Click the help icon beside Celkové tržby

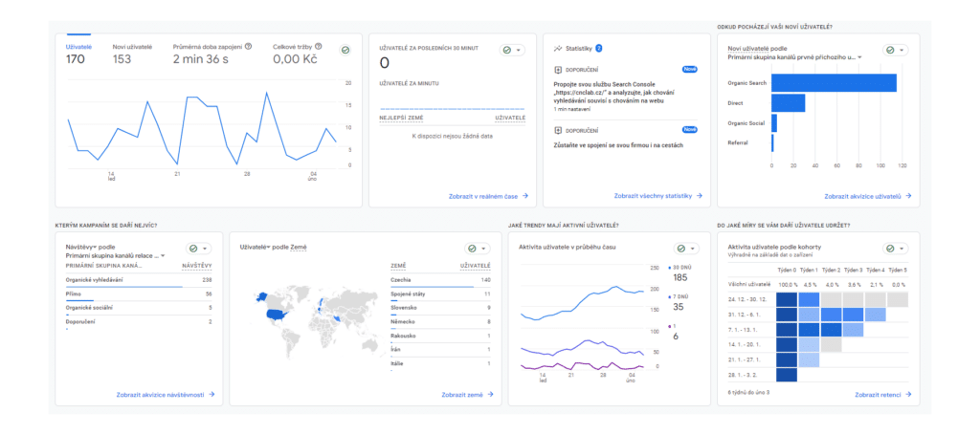click(319, 46)
